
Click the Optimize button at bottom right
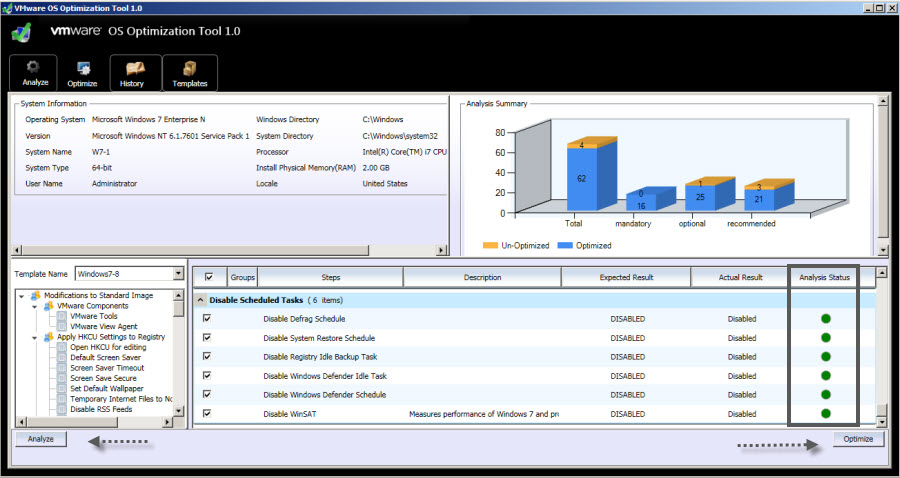859,439
